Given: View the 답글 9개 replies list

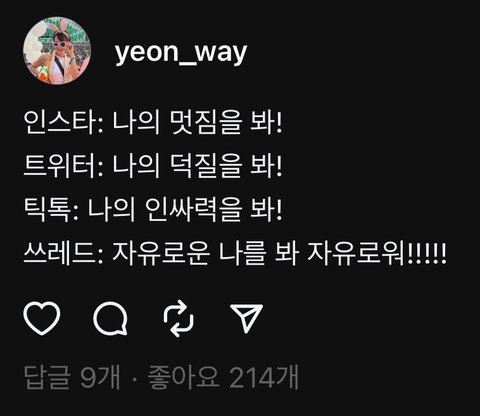Looking at the screenshot, I should (72, 377).
